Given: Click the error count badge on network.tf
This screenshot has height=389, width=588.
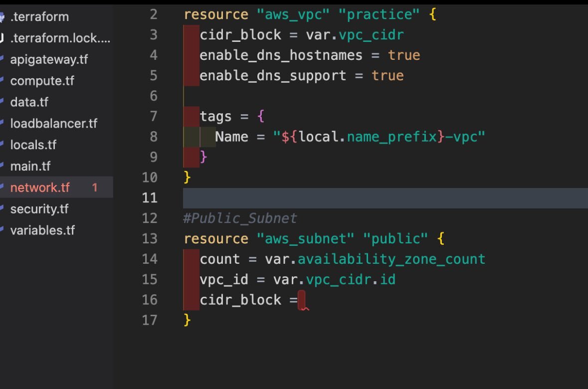Looking at the screenshot, I should 94,188.
